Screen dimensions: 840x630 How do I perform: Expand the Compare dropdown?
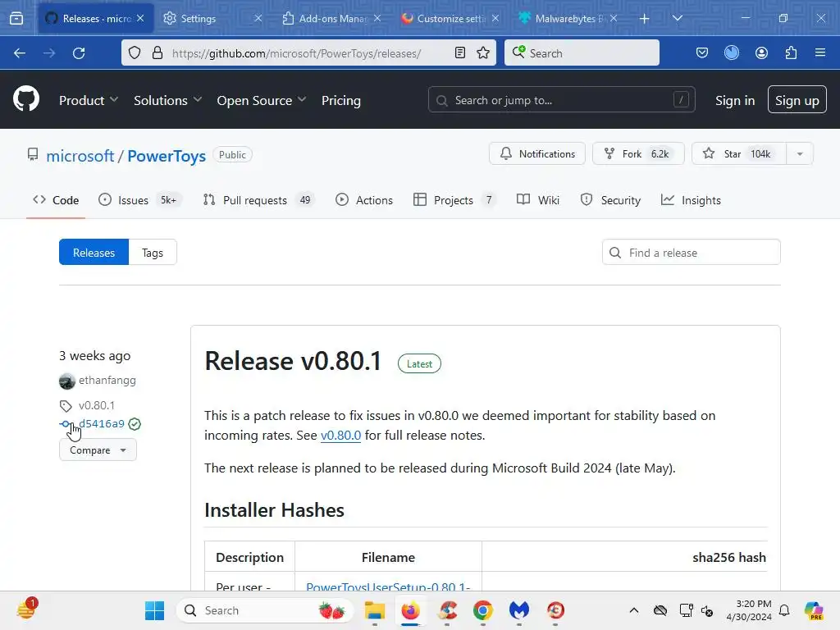coord(98,450)
